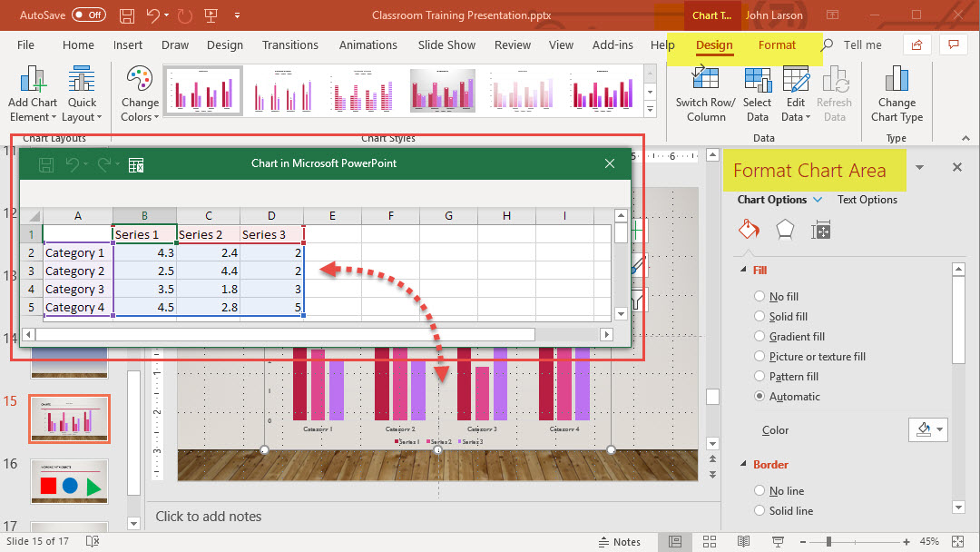The width and height of the screenshot is (980, 552).
Task: Switch to the chart Format tab
Action: tap(777, 44)
